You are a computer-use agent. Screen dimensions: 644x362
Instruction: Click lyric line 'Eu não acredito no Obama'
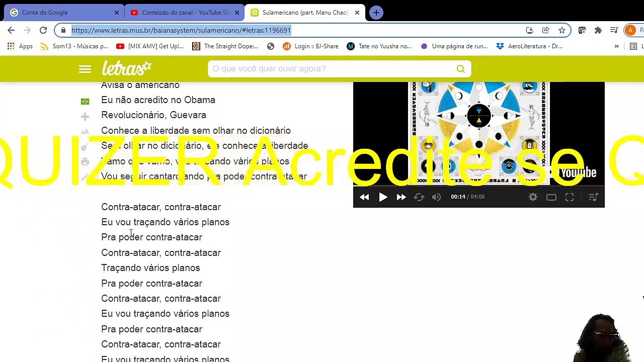coord(158,100)
